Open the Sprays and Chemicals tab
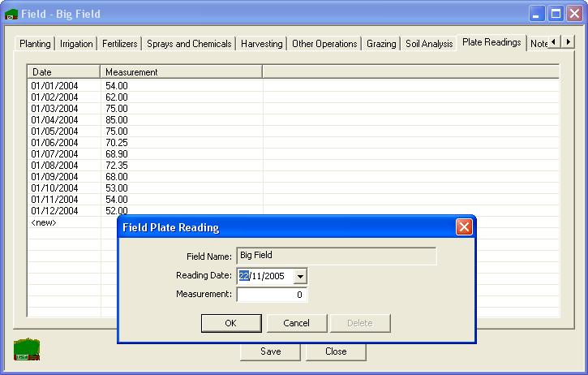Viewport: 588px width, 375px height. tap(189, 44)
